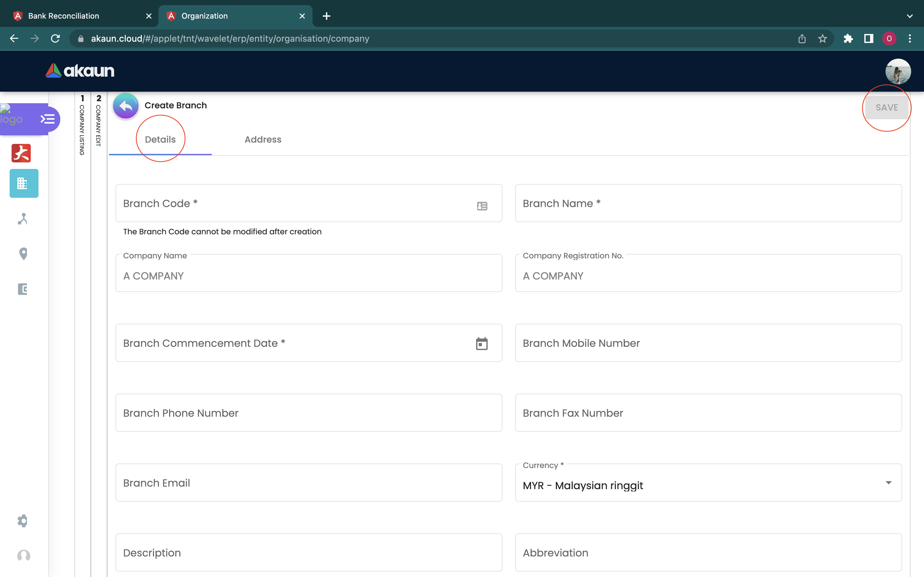This screenshot has height=577, width=924.
Task: Open the red PDF-style applet icon
Action: (21, 153)
